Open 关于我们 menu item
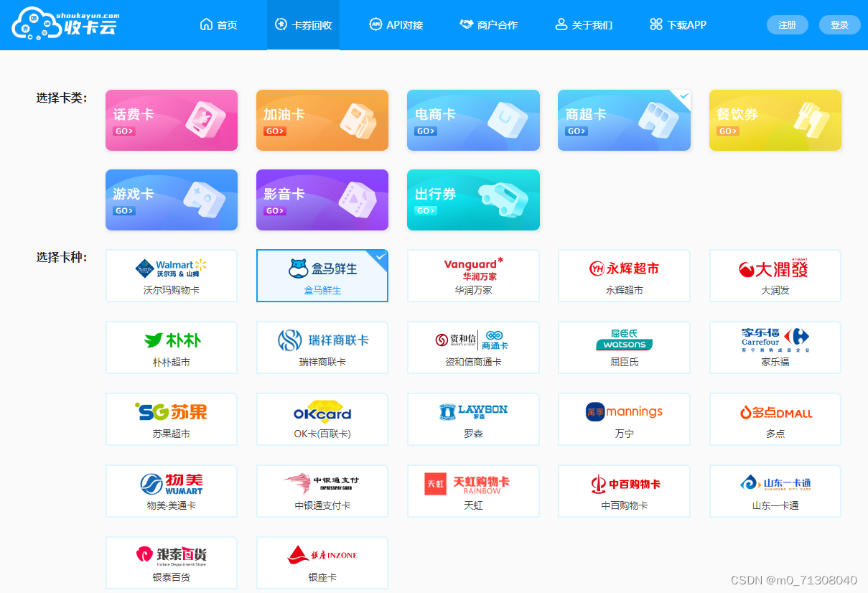The height and width of the screenshot is (593, 868). coord(584,25)
